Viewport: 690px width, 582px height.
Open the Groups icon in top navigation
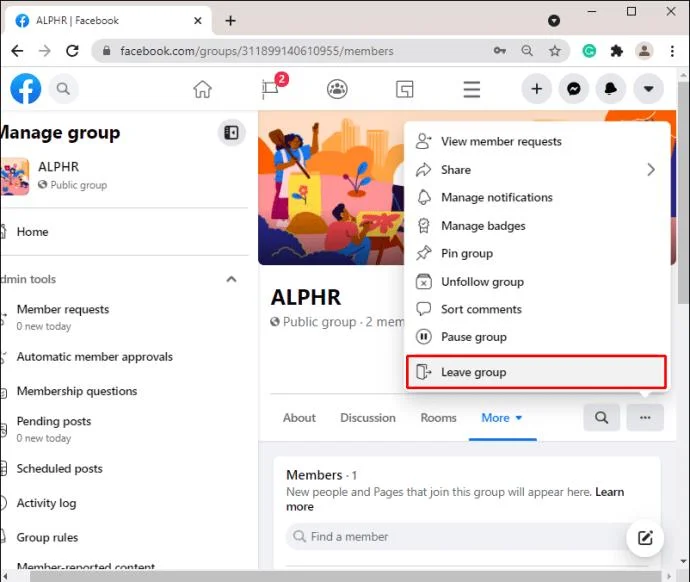[x=337, y=89]
